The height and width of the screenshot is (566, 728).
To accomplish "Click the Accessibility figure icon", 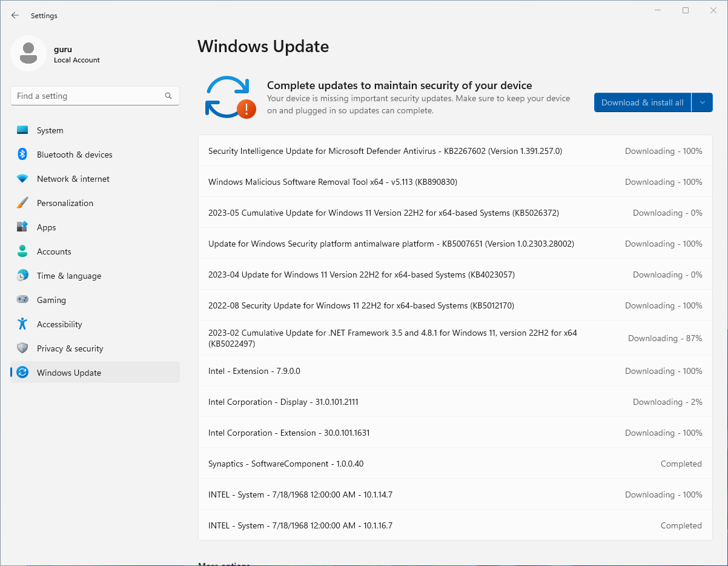I will click(22, 324).
